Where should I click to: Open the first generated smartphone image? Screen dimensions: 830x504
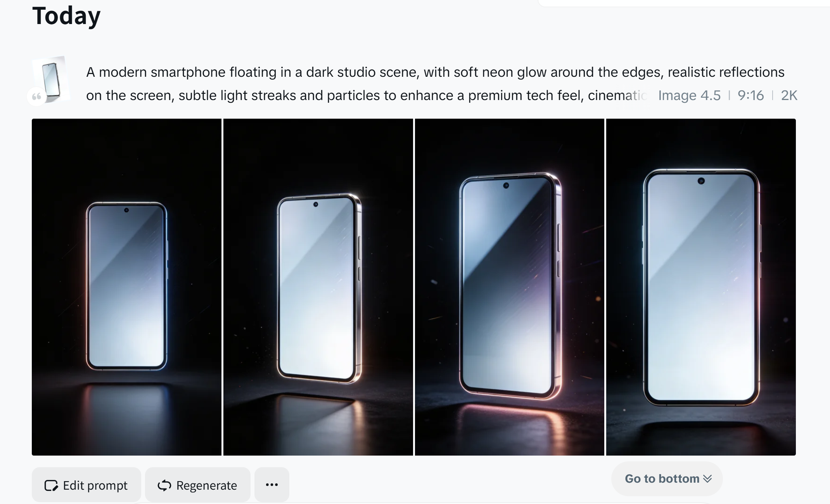coord(126,287)
